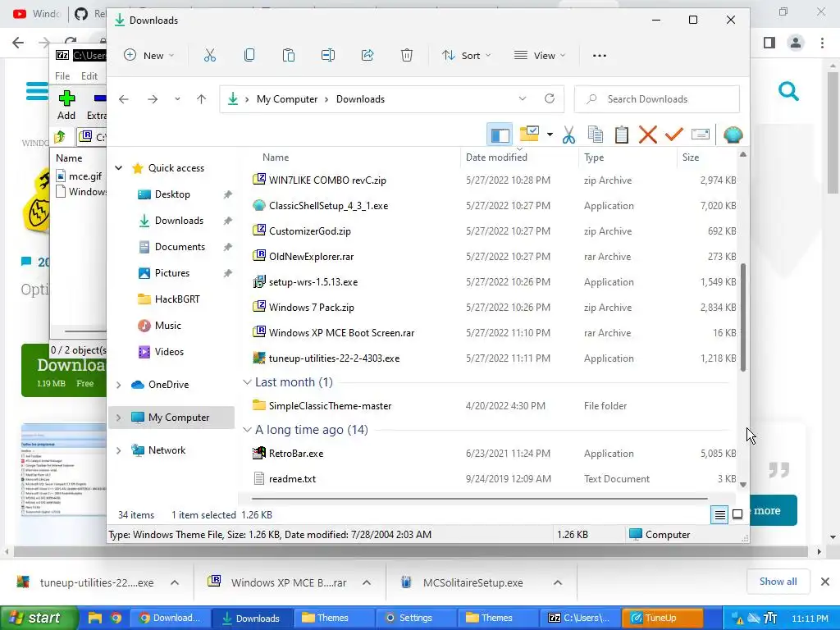Open the Sort dropdown menu

point(466,55)
